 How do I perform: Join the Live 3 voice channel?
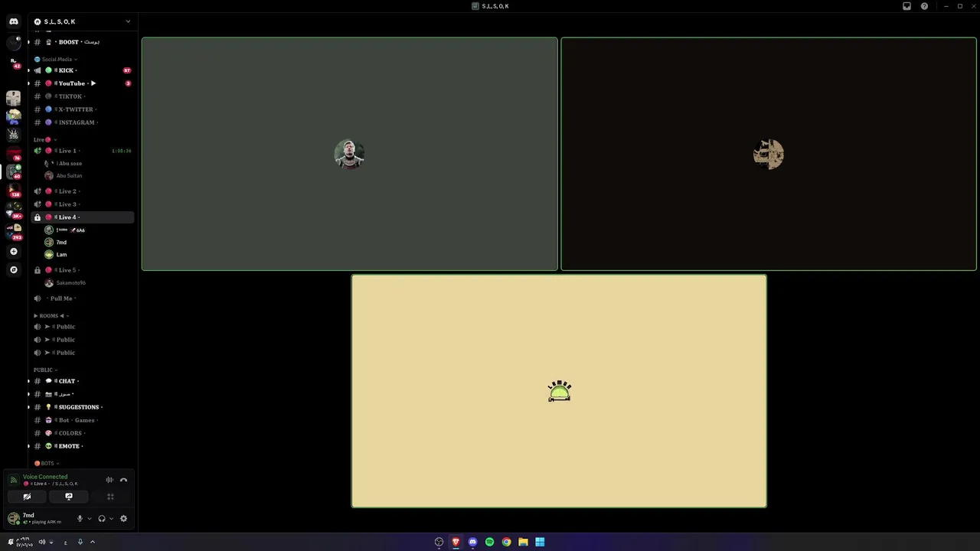pyautogui.click(x=83, y=204)
